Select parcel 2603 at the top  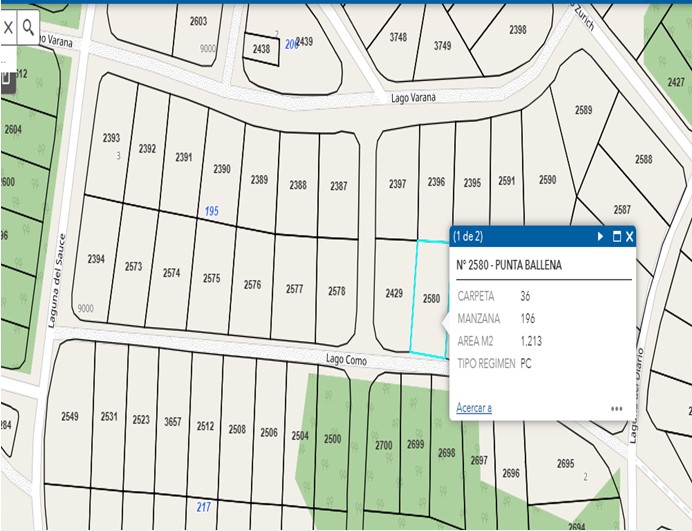[198, 21]
